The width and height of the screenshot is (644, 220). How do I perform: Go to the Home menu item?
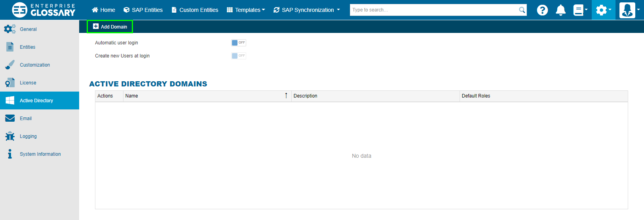(x=103, y=10)
